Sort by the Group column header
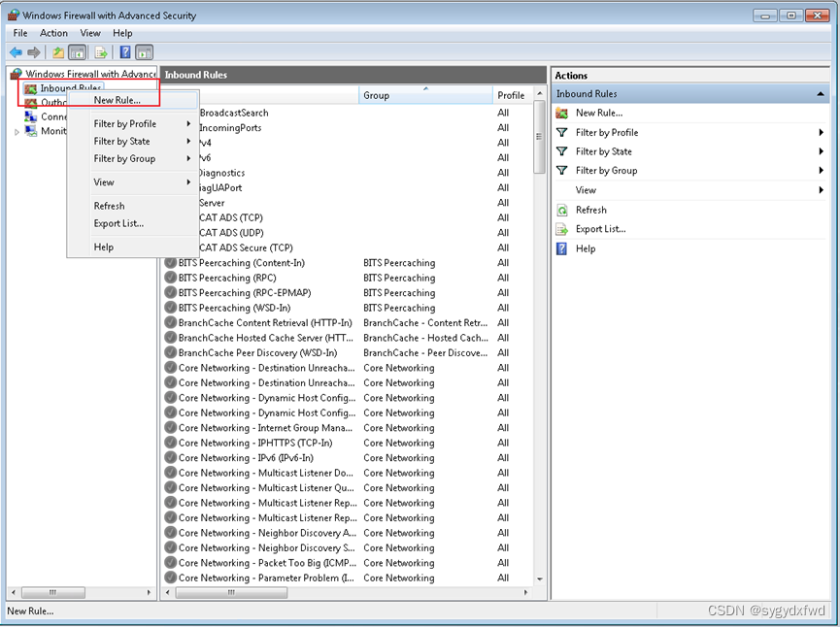 click(425, 95)
